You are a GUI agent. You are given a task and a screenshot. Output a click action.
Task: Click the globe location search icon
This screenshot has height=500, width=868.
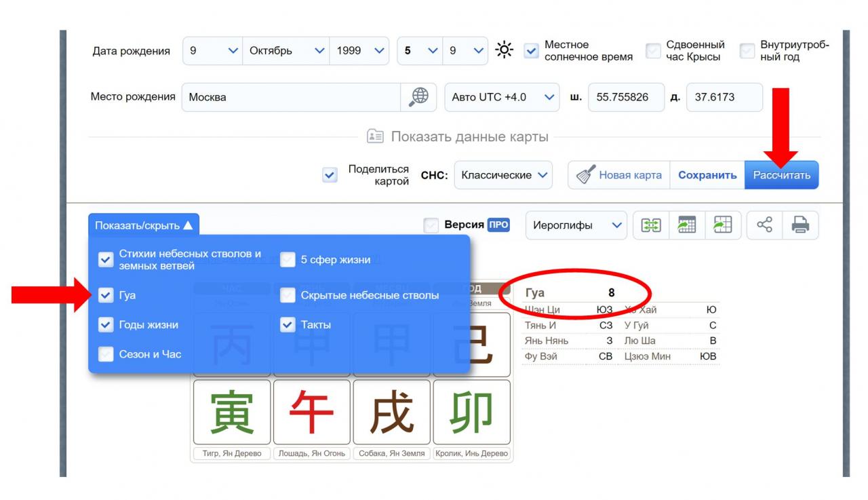coord(419,97)
